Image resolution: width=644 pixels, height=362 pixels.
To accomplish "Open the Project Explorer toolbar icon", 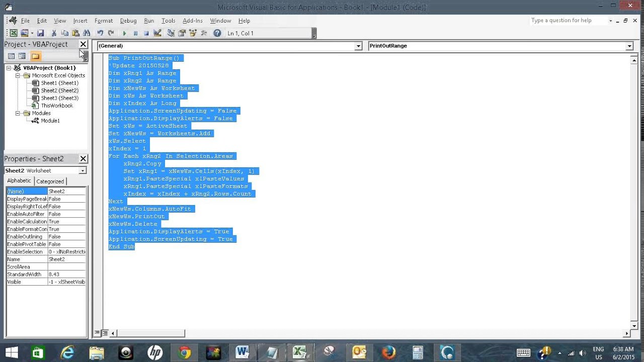I will [171, 33].
